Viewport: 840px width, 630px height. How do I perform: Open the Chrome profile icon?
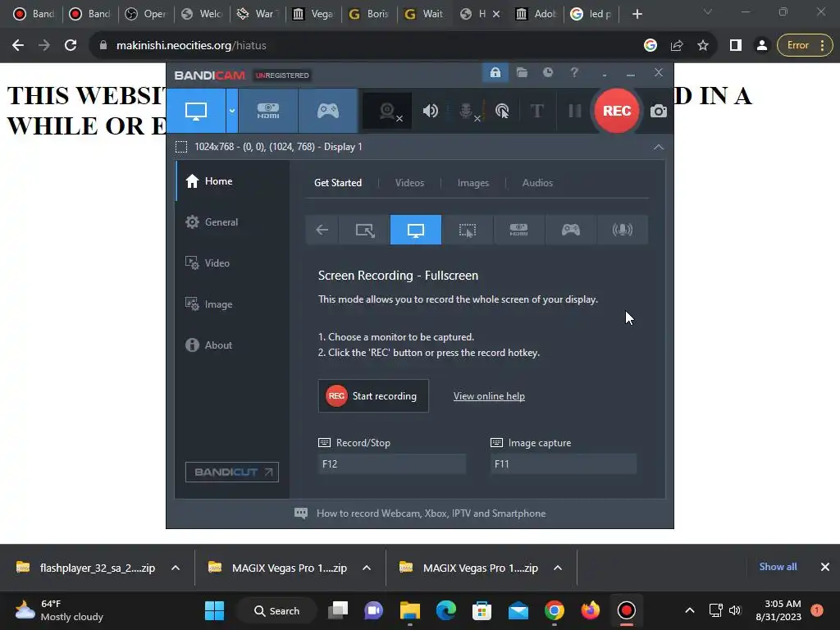tap(761, 46)
